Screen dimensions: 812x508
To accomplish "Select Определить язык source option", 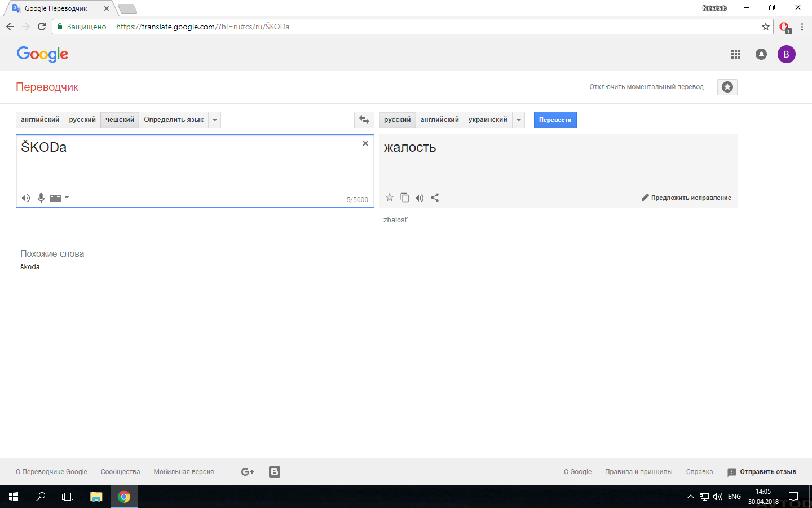I will click(174, 120).
